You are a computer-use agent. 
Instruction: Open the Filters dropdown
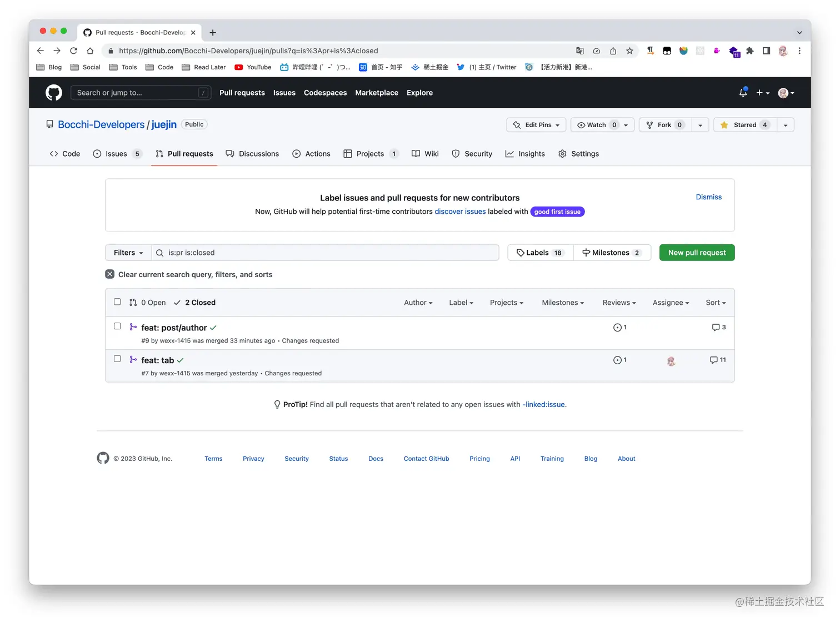pyautogui.click(x=128, y=253)
